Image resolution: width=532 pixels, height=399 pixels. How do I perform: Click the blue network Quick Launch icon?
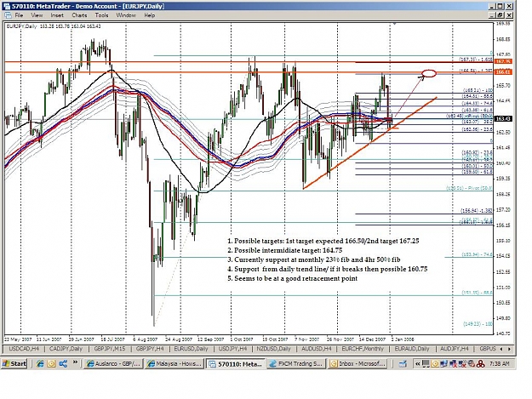63,364
